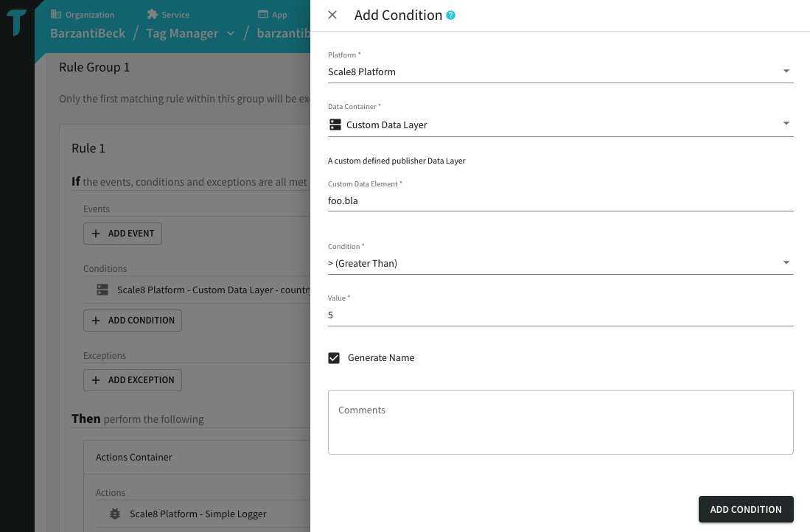Click the country condition data layer icon
The width and height of the screenshot is (810, 532).
coord(102,290)
